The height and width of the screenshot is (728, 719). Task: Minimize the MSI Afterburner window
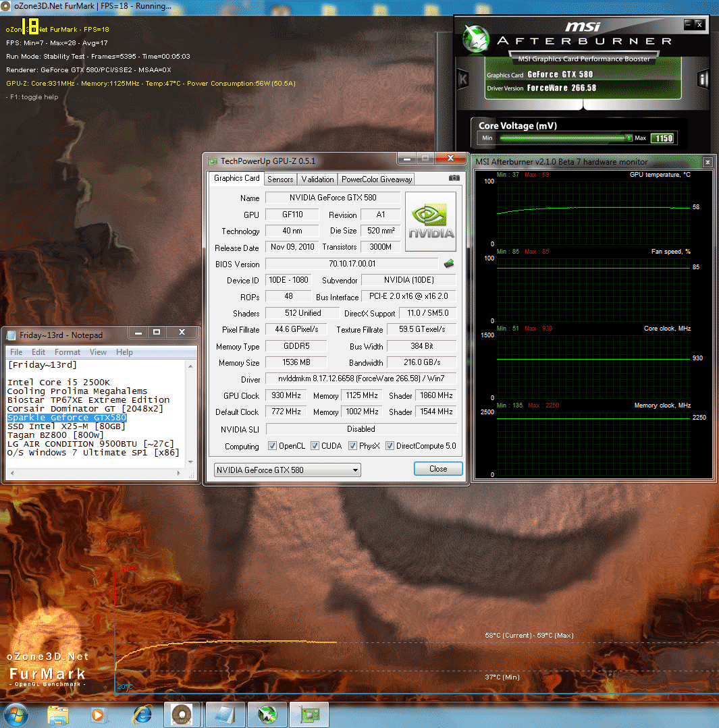pyautogui.click(x=689, y=24)
